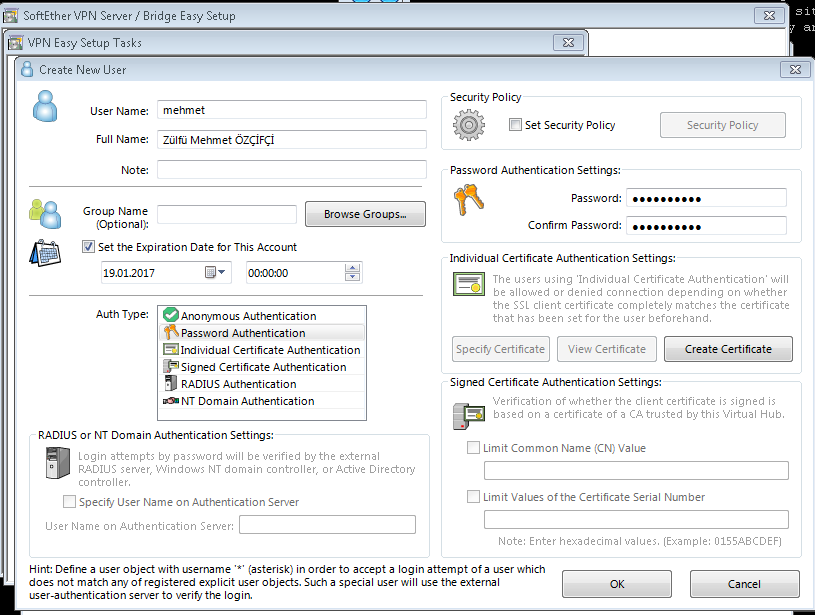Increase expiration time with up arrow
The image size is (815, 615).
pyautogui.click(x=352, y=268)
